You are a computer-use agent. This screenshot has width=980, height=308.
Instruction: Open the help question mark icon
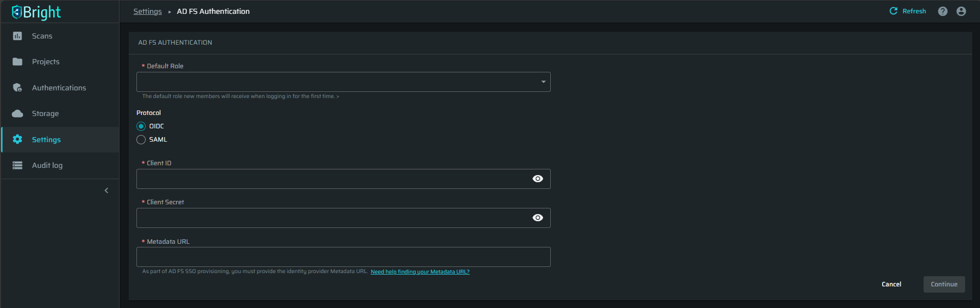click(943, 11)
